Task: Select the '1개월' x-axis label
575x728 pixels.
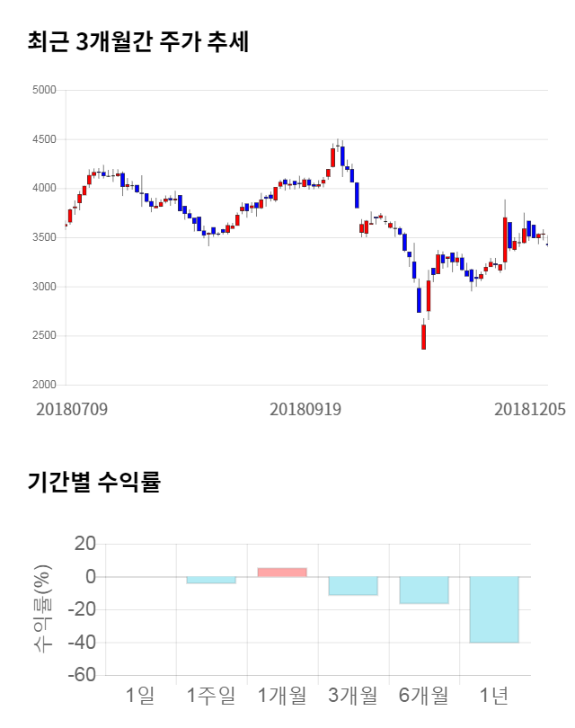Action: pyautogui.click(x=282, y=695)
